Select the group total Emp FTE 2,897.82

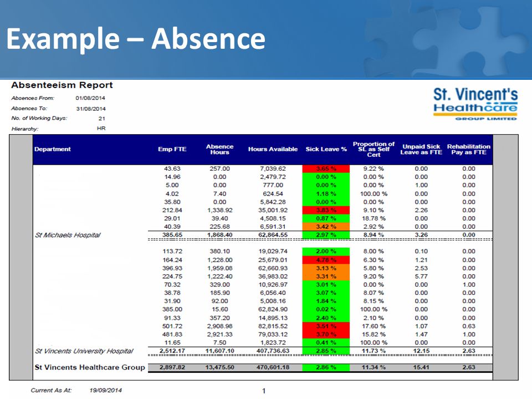pos(172,367)
